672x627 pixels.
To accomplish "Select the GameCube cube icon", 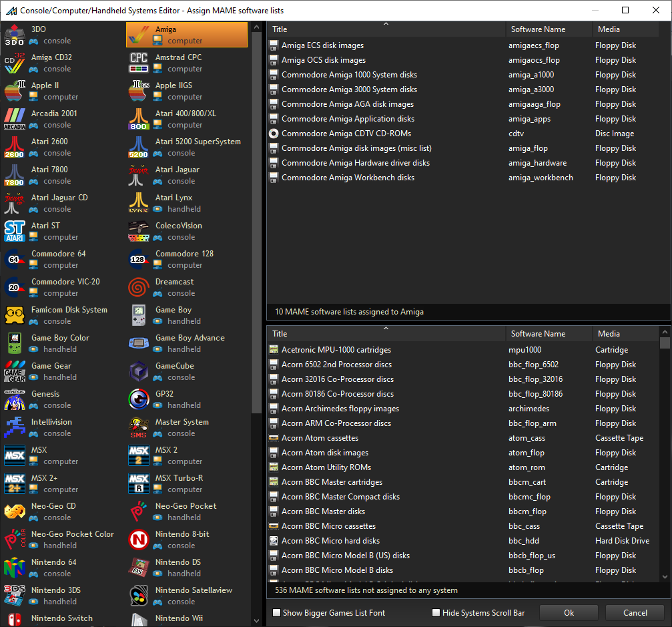I will click(x=138, y=371).
